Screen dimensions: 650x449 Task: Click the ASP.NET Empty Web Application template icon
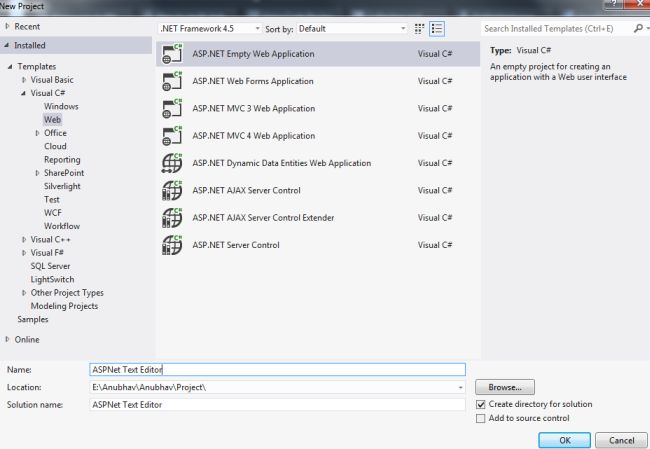coord(172,53)
